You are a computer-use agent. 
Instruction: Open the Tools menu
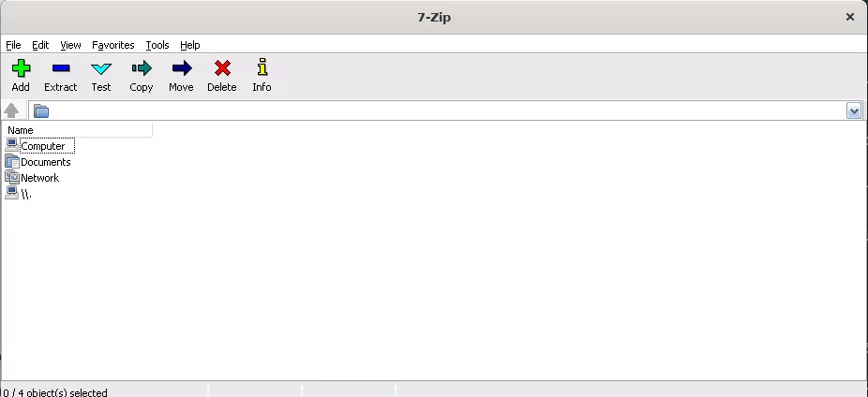tap(157, 45)
